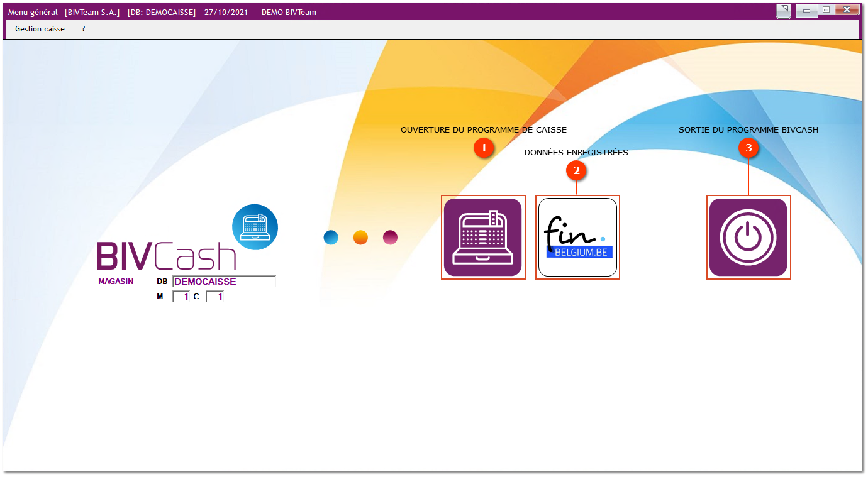The height and width of the screenshot is (477, 868).
Task: Click the blue circular cash register logo
Action: point(255,227)
